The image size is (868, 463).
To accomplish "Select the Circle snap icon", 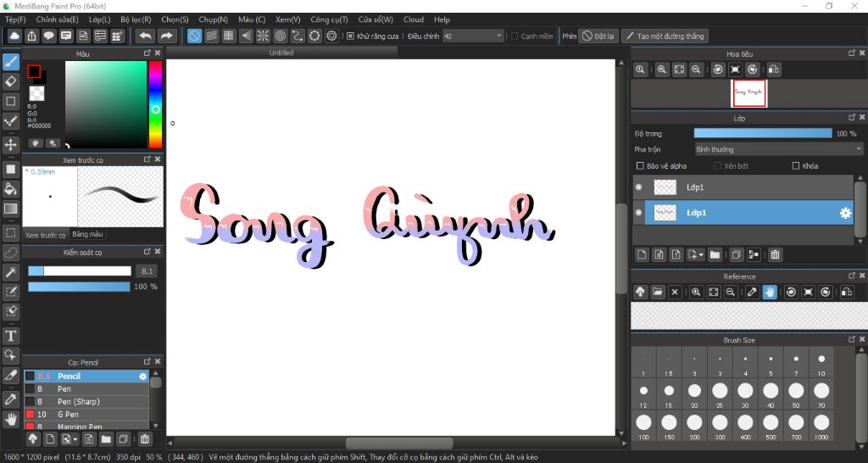I will [x=280, y=36].
